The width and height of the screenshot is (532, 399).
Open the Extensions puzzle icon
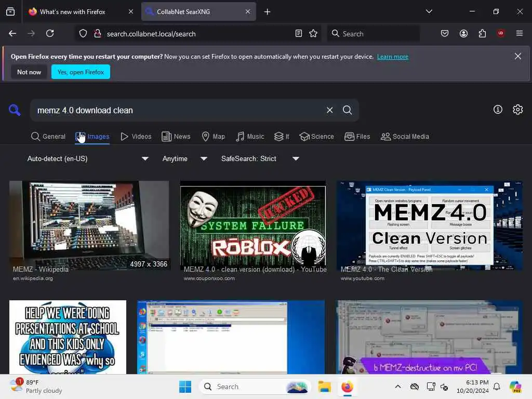pos(482,33)
